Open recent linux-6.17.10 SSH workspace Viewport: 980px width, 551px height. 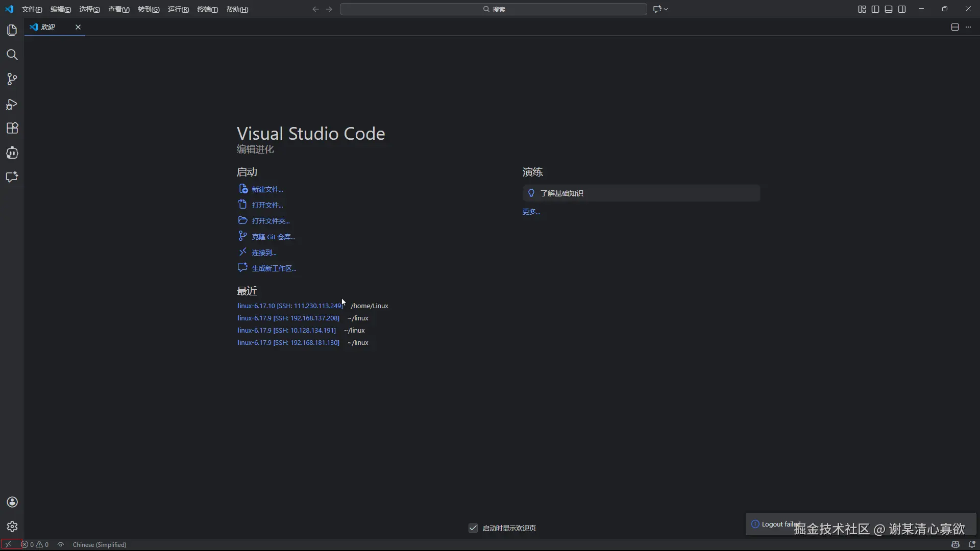pos(289,306)
